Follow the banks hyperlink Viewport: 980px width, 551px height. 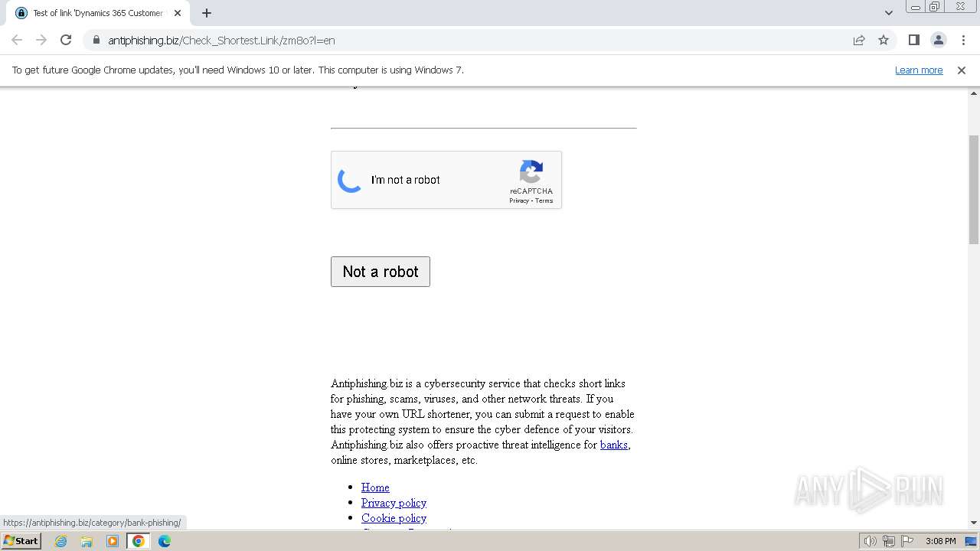pyautogui.click(x=614, y=445)
